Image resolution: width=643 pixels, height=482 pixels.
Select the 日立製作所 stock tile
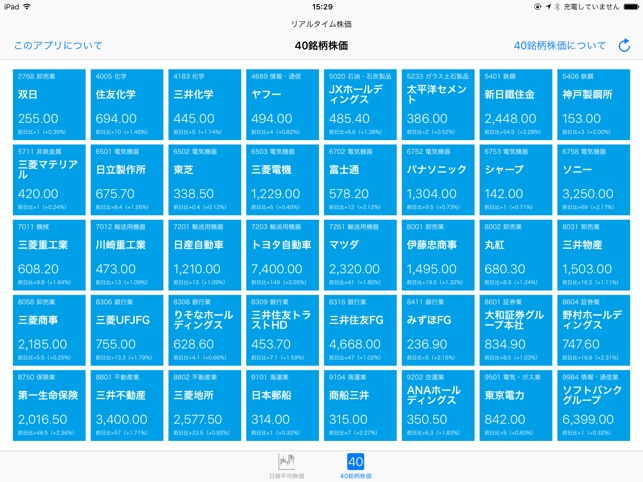[127, 180]
